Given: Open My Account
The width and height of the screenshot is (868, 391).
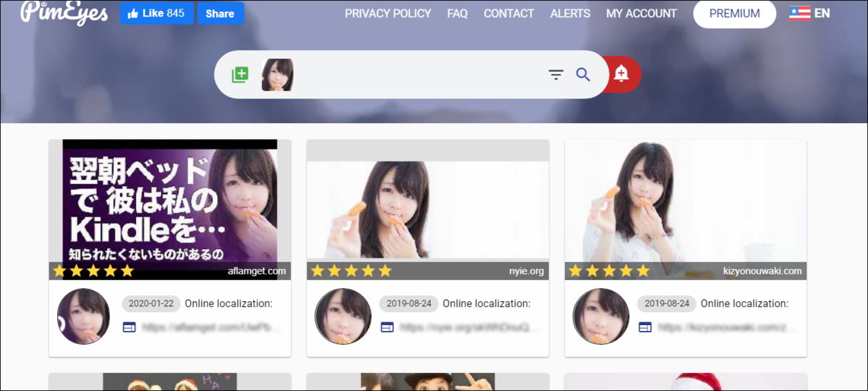Looking at the screenshot, I should coord(642,13).
